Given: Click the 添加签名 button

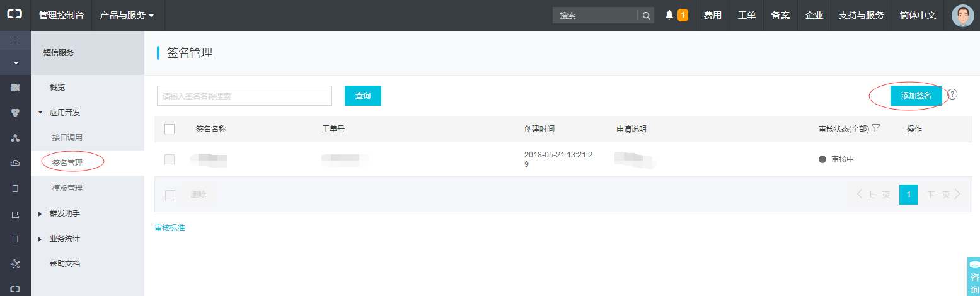Looking at the screenshot, I should (x=916, y=96).
